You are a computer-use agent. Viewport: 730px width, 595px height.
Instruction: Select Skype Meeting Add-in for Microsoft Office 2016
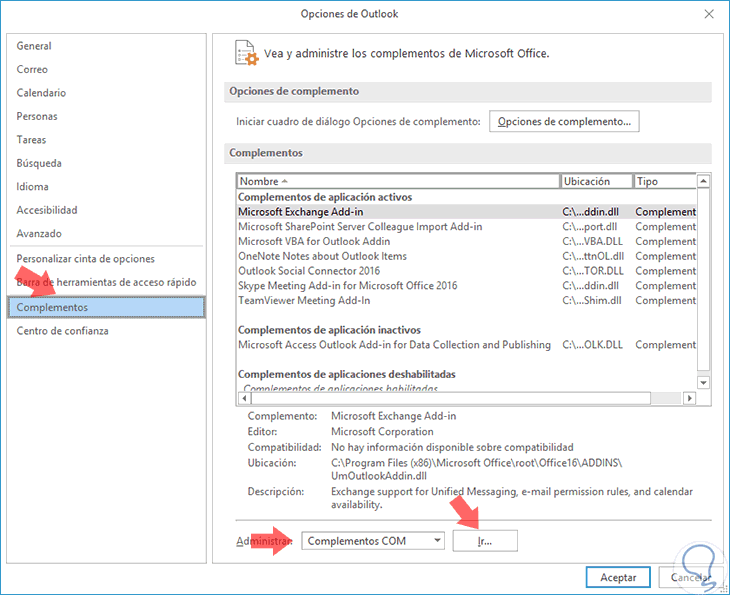466,285
